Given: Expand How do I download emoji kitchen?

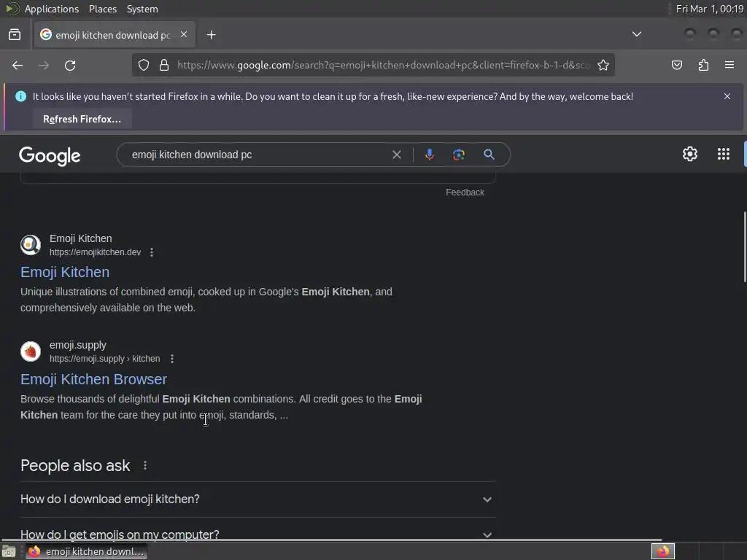Looking at the screenshot, I should click(x=258, y=499).
